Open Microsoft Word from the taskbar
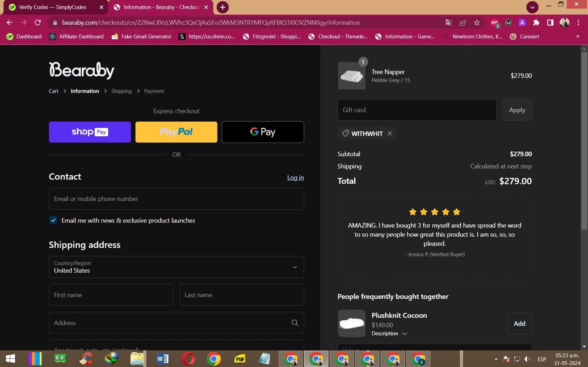 163,359
